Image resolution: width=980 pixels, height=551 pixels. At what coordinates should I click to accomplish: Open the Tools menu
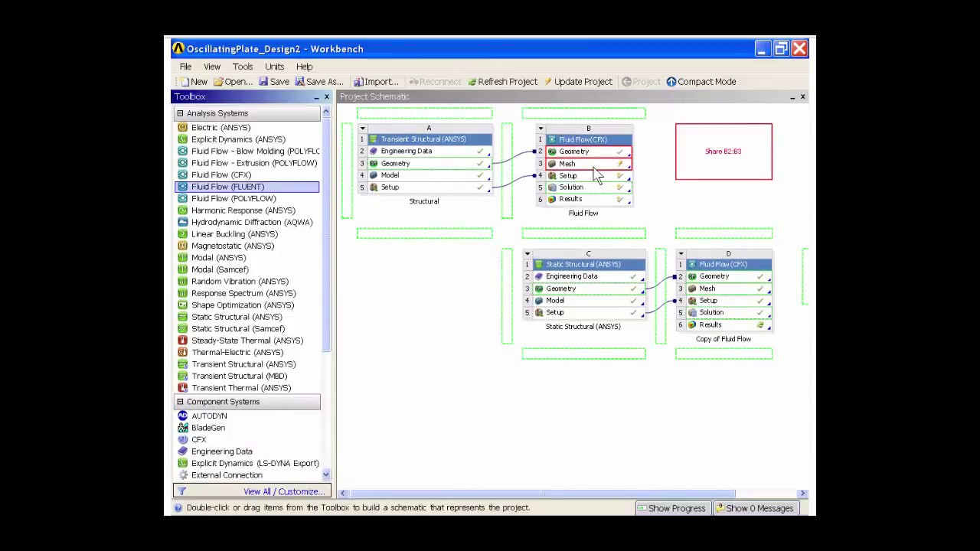click(243, 67)
